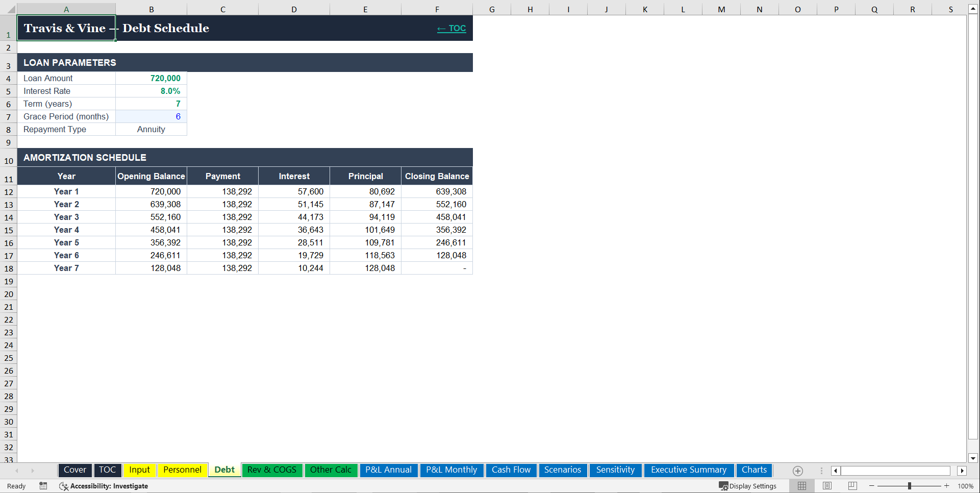The height and width of the screenshot is (493, 980).
Task: Select the Interest Rate cell 8.0%
Action: point(152,91)
